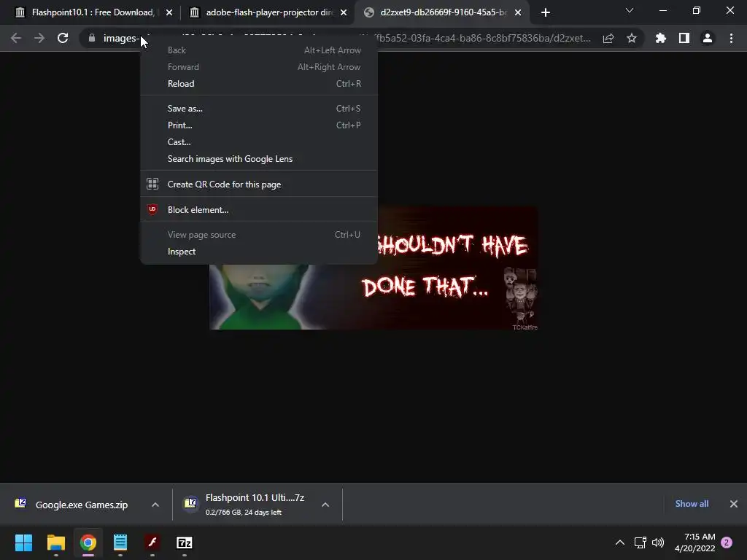
Task: Open File Explorer from taskbar
Action: [55, 542]
